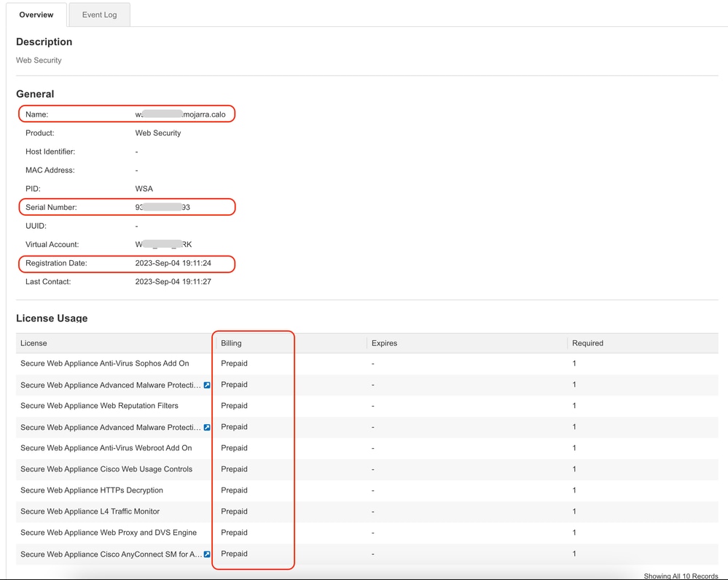Open external link icon beside Cisco AnyConnect SM license
The image size is (728, 580).
(207, 554)
